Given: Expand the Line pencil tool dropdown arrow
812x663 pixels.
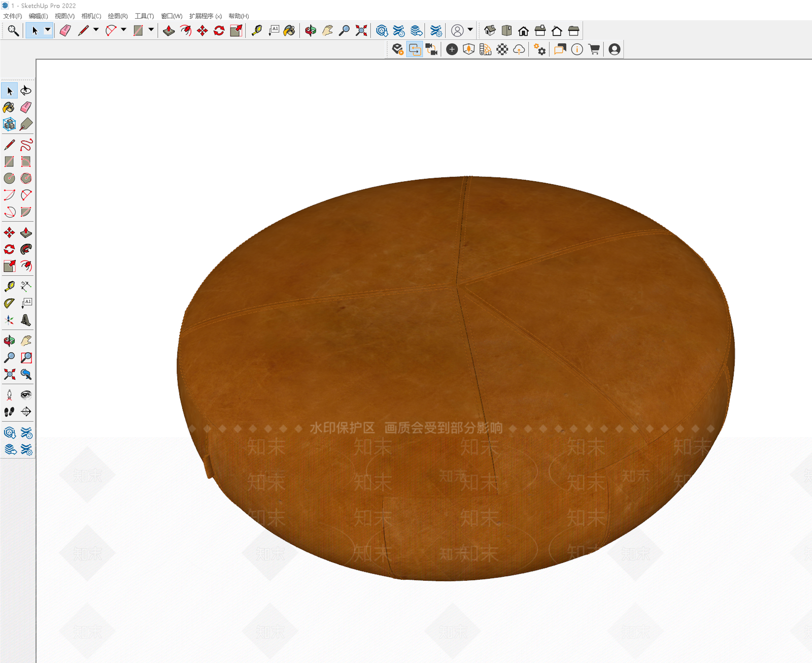Looking at the screenshot, I should [96, 30].
